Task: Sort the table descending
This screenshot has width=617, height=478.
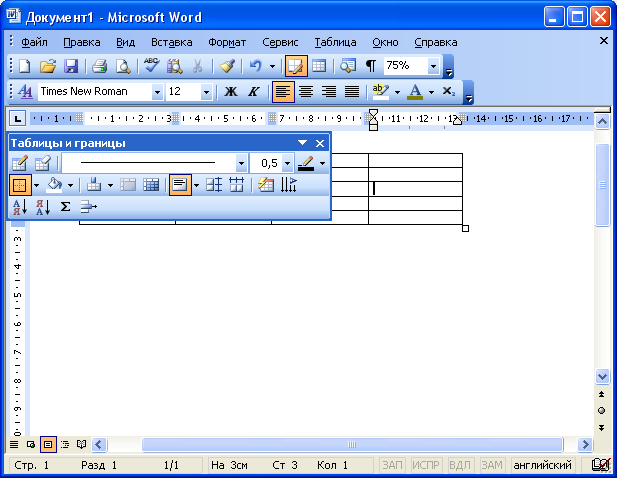Action: click(x=42, y=207)
